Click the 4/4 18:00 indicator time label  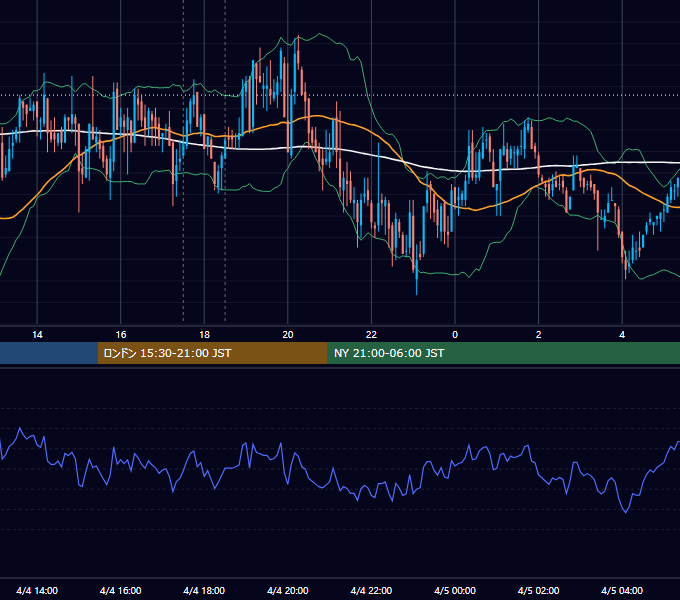tap(204, 590)
